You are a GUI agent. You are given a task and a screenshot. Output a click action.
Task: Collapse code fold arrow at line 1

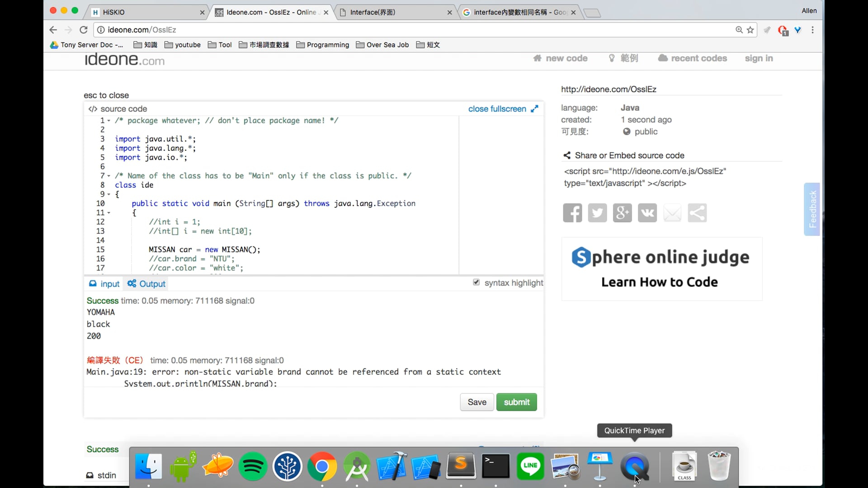(x=109, y=121)
